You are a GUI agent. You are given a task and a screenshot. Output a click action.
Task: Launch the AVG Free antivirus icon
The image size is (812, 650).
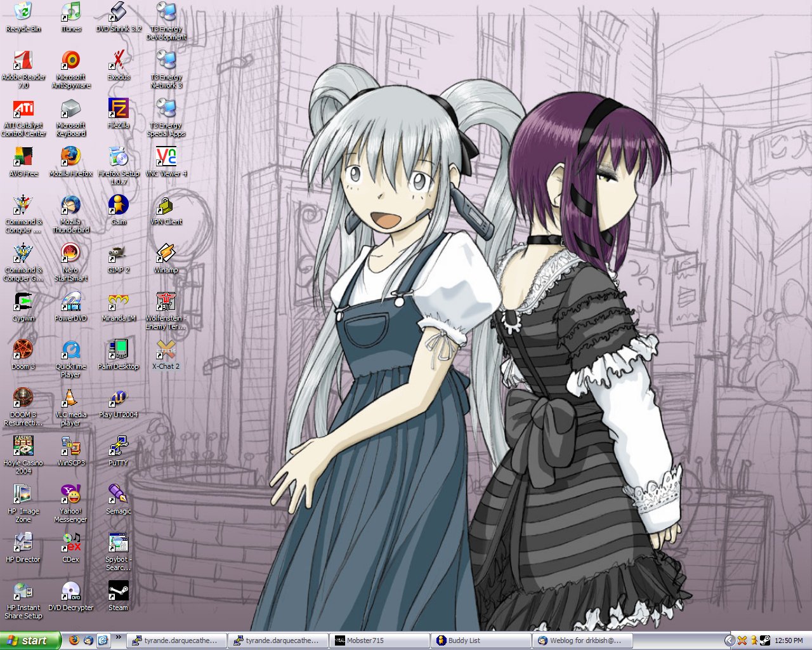pyautogui.click(x=23, y=162)
